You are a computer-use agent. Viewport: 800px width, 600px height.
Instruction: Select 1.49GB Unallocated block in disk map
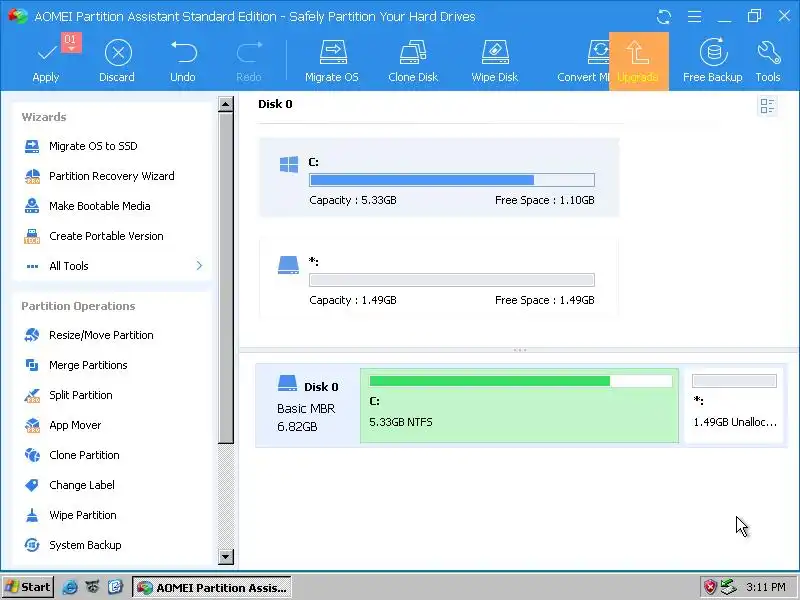pos(734,406)
